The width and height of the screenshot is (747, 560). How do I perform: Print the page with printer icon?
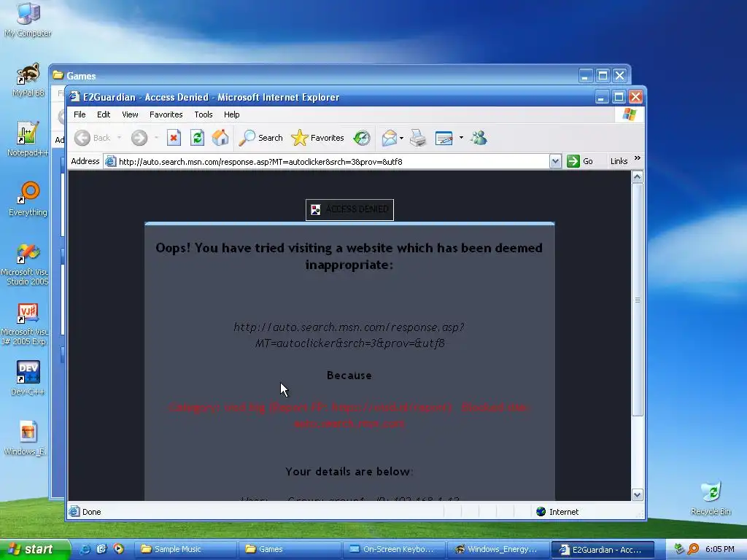tap(418, 138)
